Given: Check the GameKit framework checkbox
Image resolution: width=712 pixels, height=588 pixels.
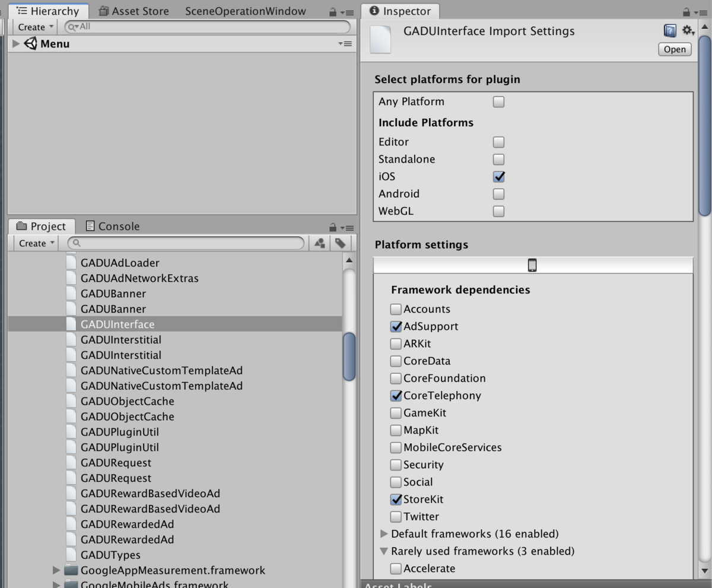Looking at the screenshot, I should 396,413.
